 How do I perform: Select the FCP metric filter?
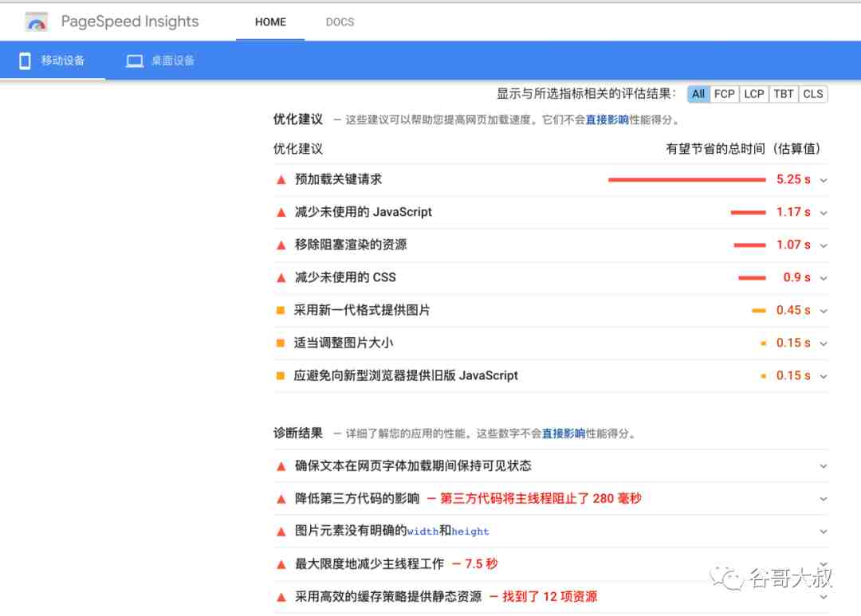click(724, 94)
